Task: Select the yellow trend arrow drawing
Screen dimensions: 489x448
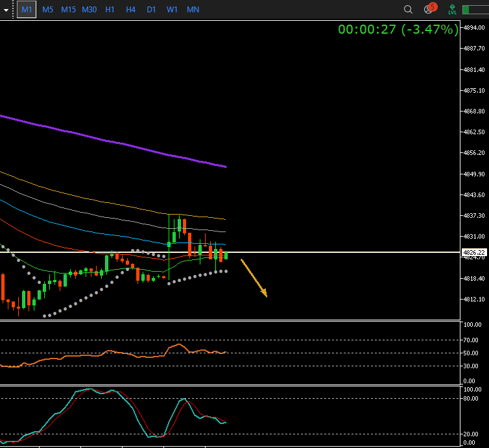Action: point(254,278)
